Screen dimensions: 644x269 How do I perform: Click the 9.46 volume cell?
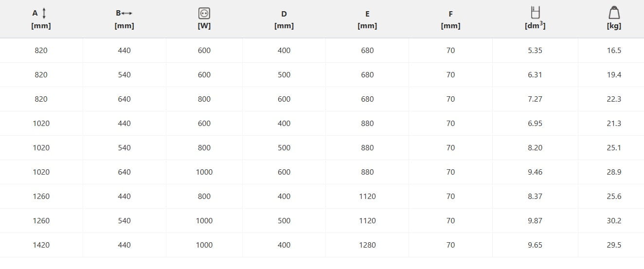pyautogui.click(x=535, y=172)
